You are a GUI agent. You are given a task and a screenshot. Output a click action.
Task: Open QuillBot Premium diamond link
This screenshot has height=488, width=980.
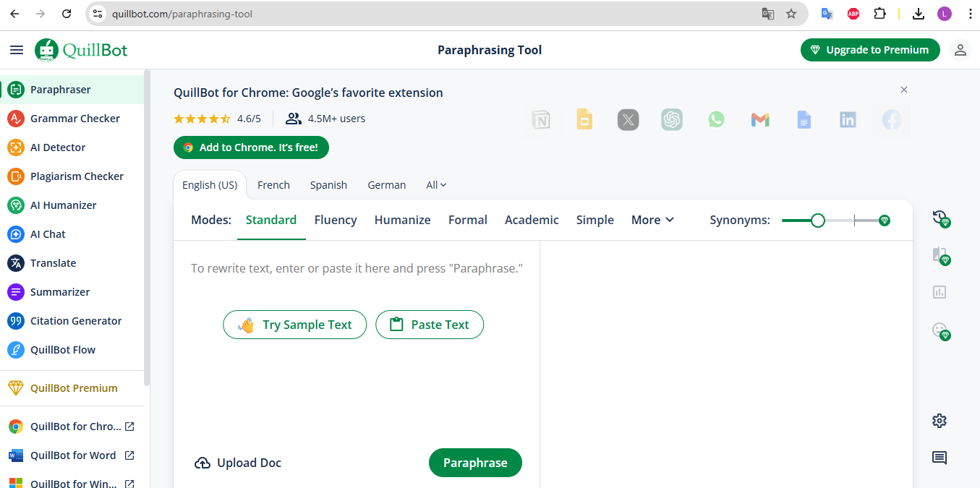[x=72, y=388]
